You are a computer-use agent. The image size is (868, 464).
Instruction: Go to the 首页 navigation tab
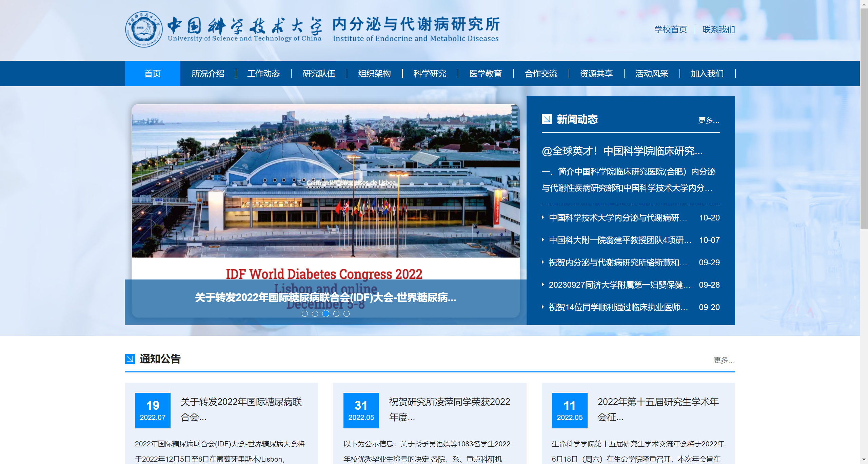point(153,74)
